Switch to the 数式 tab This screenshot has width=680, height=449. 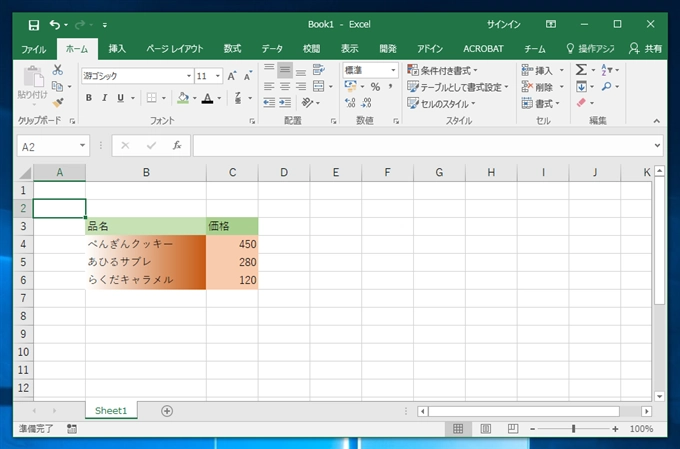(x=232, y=49)
